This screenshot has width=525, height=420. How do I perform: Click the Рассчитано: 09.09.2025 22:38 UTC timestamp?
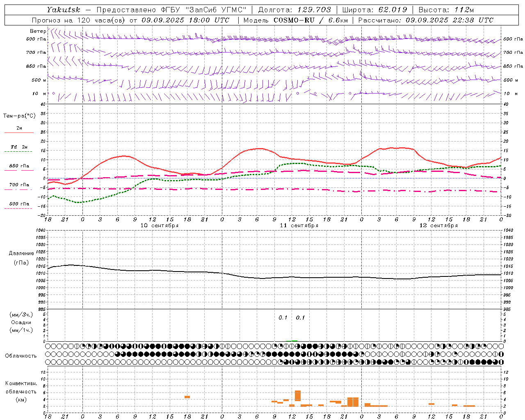426,20
